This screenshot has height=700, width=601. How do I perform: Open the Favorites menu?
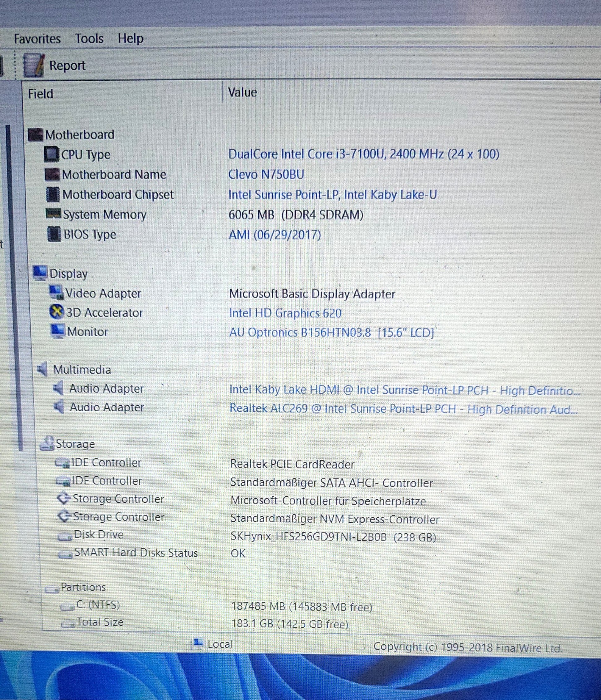tap(37, 39)
